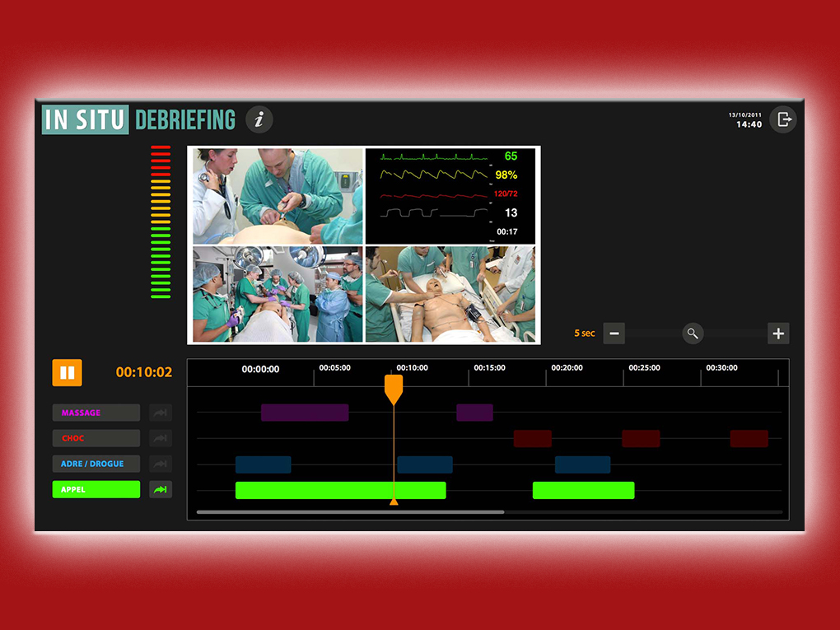The width and height of the screenshot is (840, 630).
Task: Click the 13/10/2011 date text
Action: tap(745, 114)
